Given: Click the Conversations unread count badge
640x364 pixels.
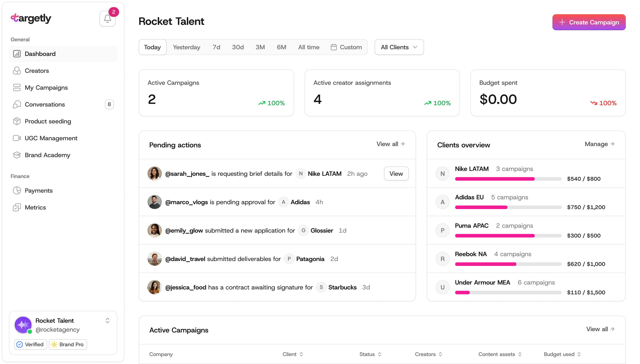Looking at the screenshot, I should 109,105.
